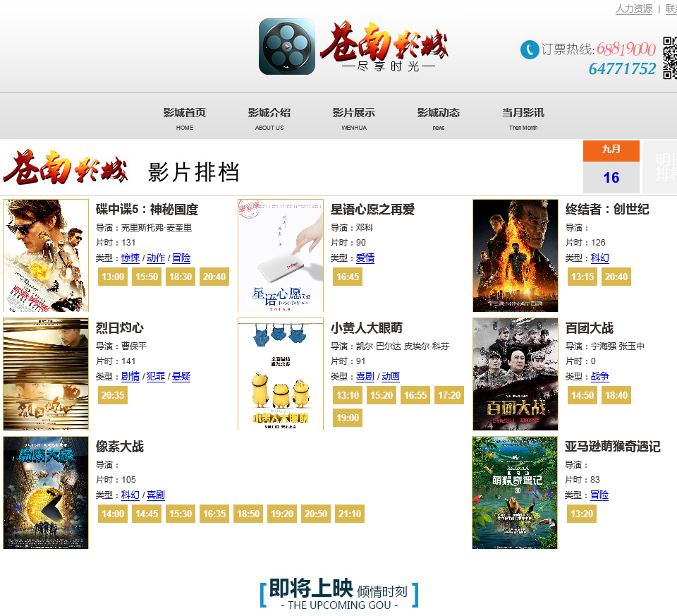The width and height of the screenshot is (677, 616).
Task: Click the 冒险 link under 亚马逊萌猴奇遇记
Action: [x=599, y=495]
